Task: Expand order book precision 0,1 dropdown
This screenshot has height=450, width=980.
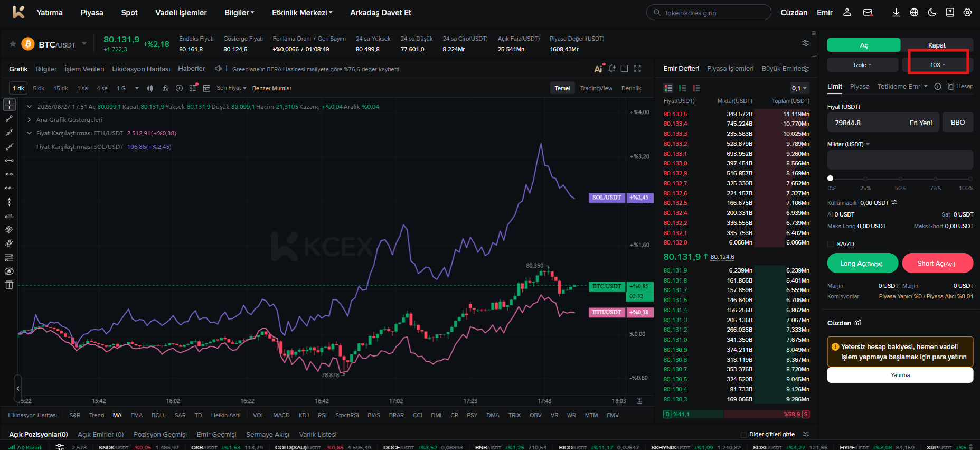Action: [799, 88]
